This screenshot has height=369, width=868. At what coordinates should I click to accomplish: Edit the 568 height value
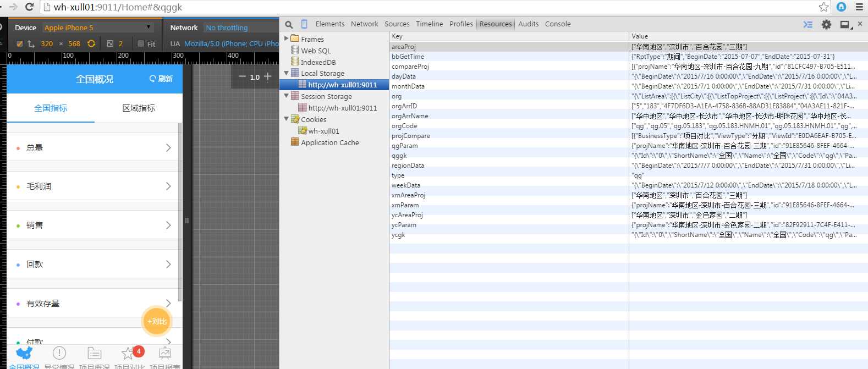pyautogui.click(x=74, y=43)
